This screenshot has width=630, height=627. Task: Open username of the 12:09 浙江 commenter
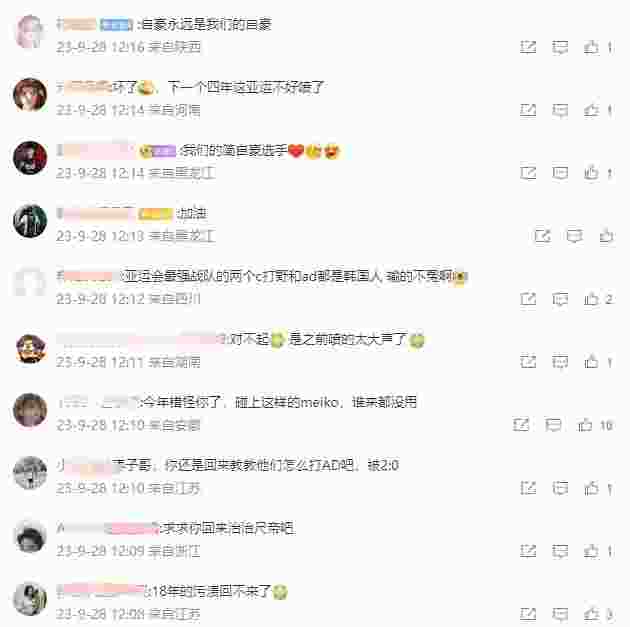click(x=108, y=528)
